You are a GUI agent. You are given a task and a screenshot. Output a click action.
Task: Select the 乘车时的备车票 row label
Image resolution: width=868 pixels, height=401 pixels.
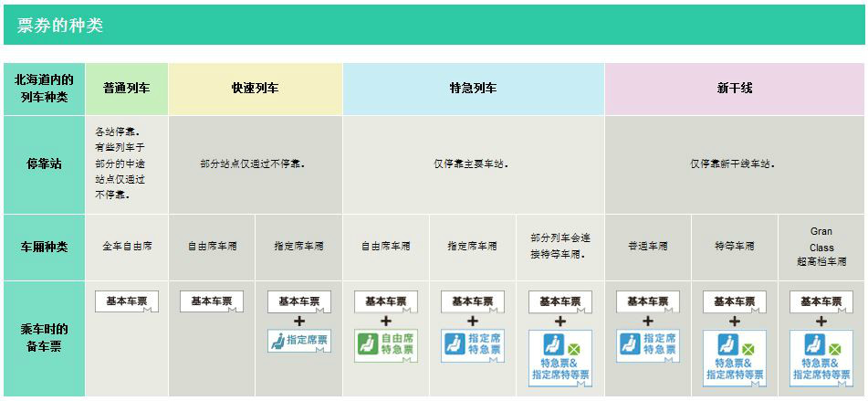[x=44, y=338]
